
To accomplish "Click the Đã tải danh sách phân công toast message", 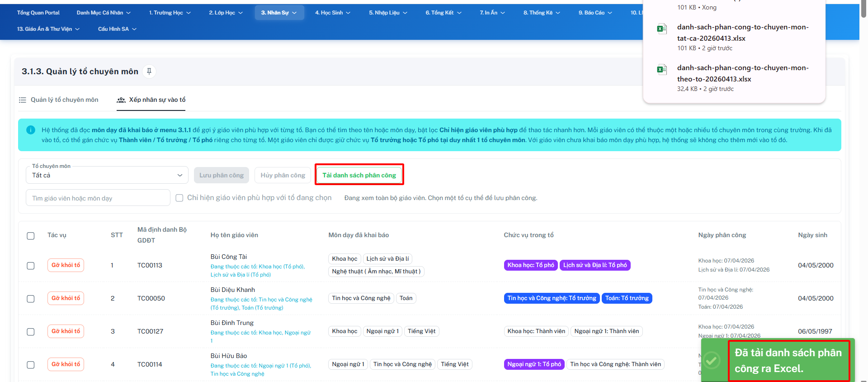I will [788, 360].
